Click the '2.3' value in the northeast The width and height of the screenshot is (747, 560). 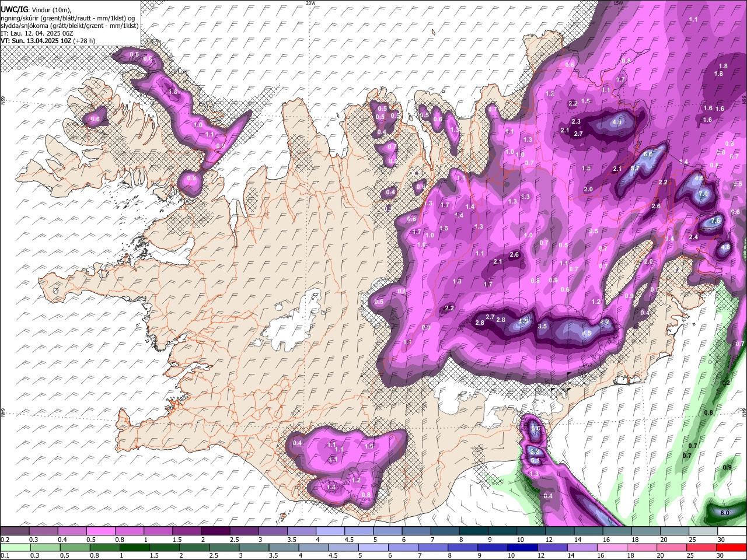576,121
